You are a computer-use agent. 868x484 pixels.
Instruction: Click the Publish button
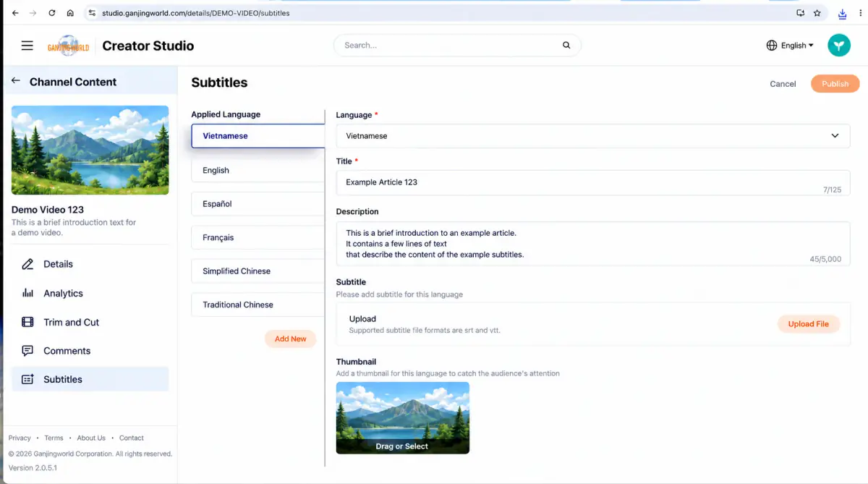tap(835, 84)
